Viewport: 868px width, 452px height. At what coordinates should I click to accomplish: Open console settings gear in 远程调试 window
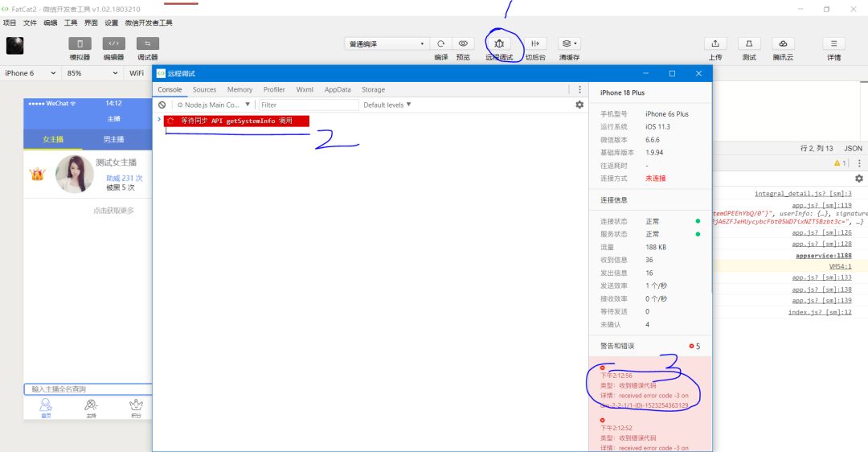(579, 105)
